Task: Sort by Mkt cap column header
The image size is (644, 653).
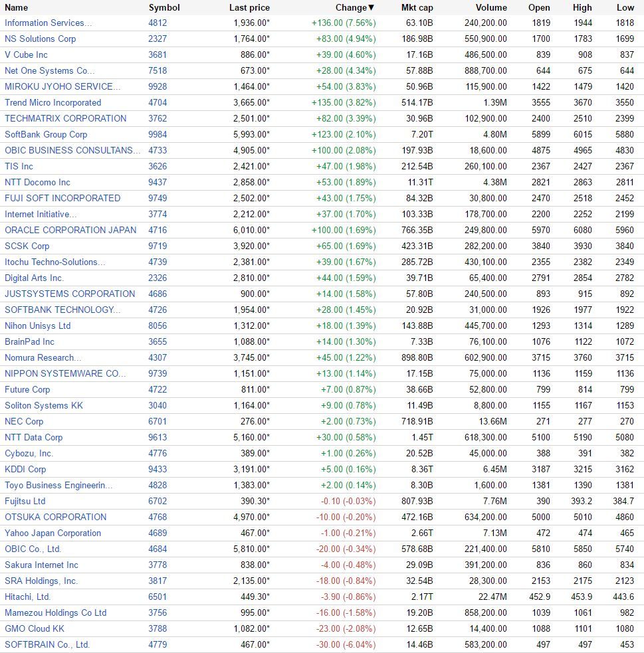Action: click(417, 7)
